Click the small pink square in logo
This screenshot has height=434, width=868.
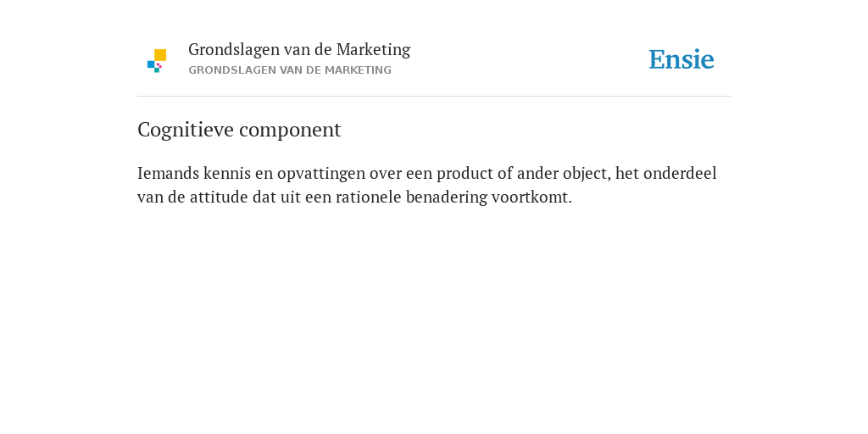159,65
